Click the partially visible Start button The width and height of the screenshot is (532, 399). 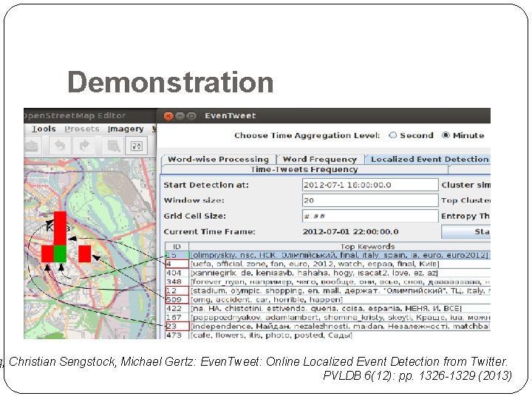pyautogui.click(x=465, y=232)
